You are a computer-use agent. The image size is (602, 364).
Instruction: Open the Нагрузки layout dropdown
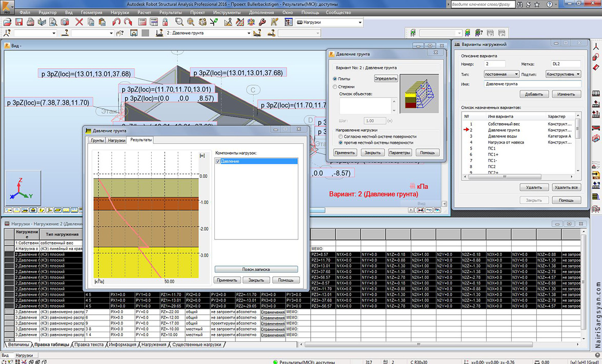[x=360, y=22]
